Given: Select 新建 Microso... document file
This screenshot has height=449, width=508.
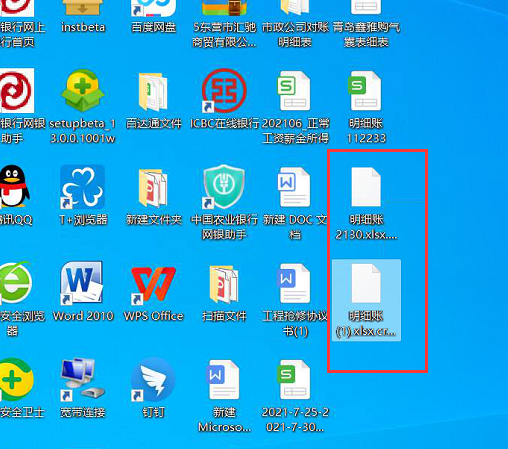Looking at the screenshot, I should (223, 380).
